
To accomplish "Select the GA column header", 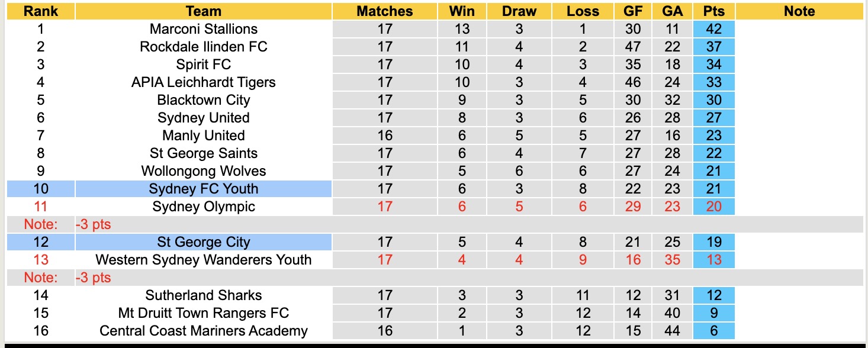I will (x=673, y=11).
